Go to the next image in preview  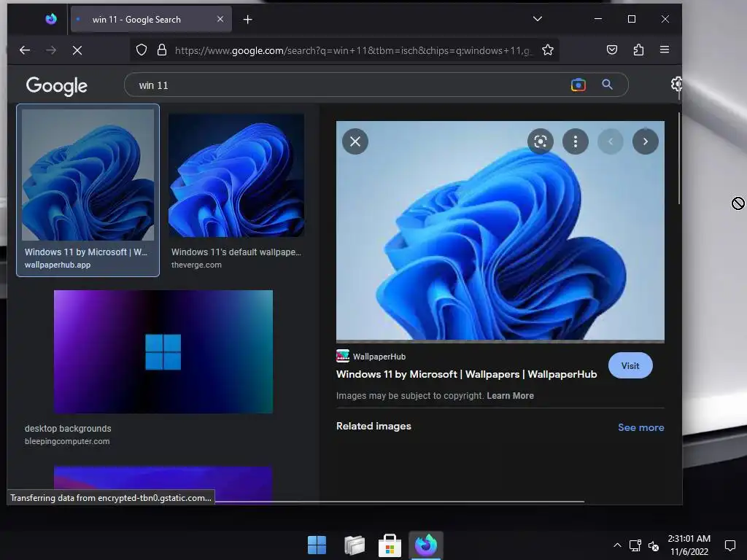(x=646, y=141)
